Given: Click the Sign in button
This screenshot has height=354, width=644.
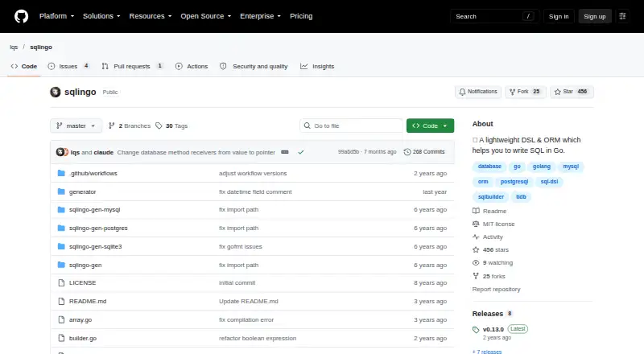Looking at the screenshot, I should [x=559, y=16].
